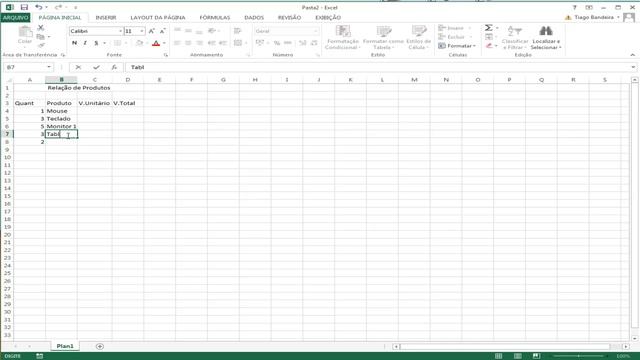Screen dimensions: 640x360
Task: Cut selection with the scissors icon
Action: coord(41,28)
